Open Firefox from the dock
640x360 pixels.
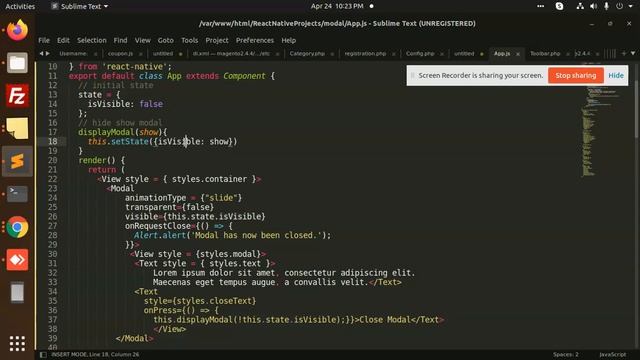click(17, 30)
